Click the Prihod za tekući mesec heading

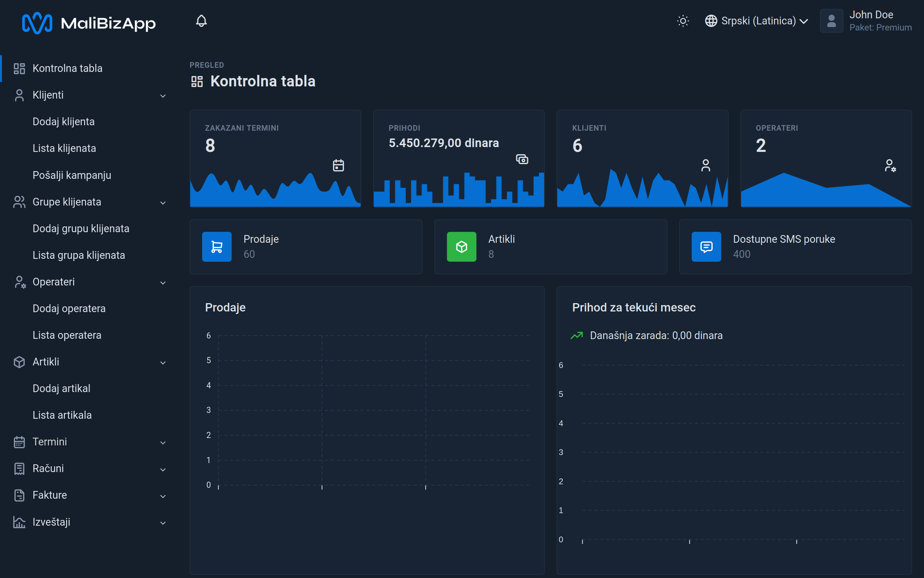(x=634, y=308)
